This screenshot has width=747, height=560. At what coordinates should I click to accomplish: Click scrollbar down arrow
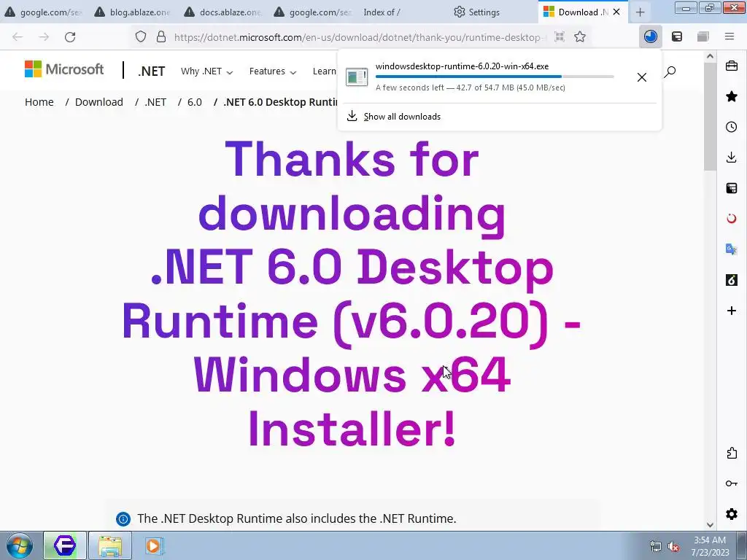(710, 524)
